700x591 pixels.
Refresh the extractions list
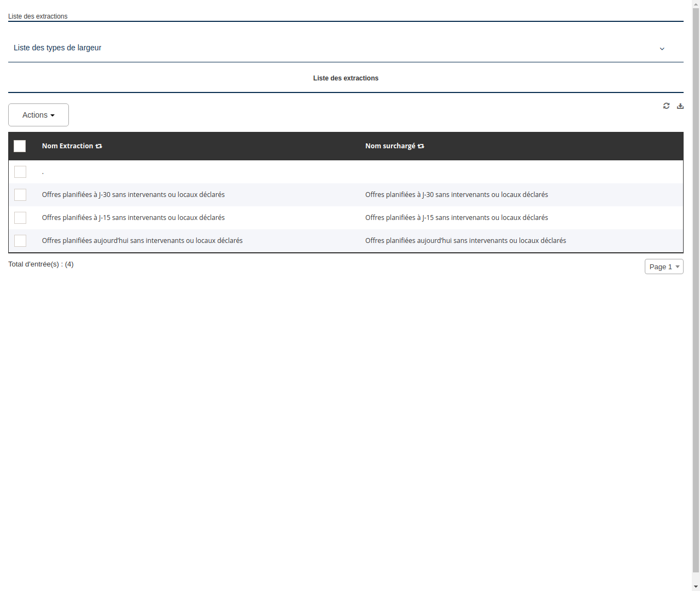(x=666, y=106)
